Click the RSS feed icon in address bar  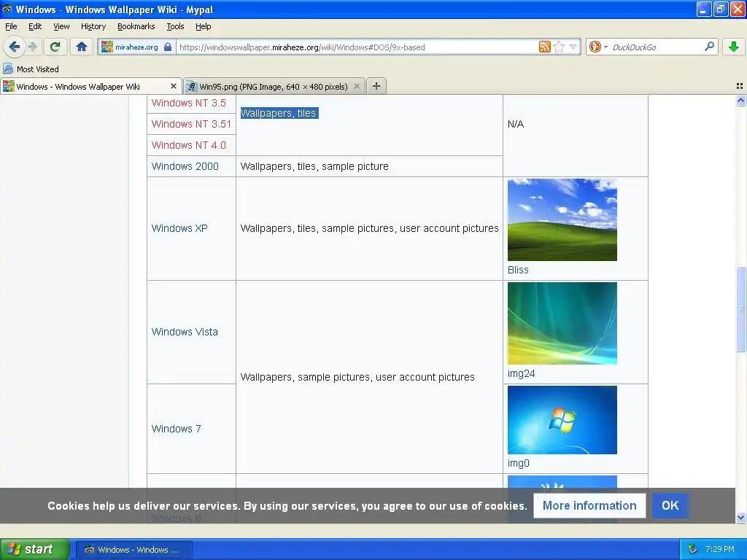coord(544,47)
